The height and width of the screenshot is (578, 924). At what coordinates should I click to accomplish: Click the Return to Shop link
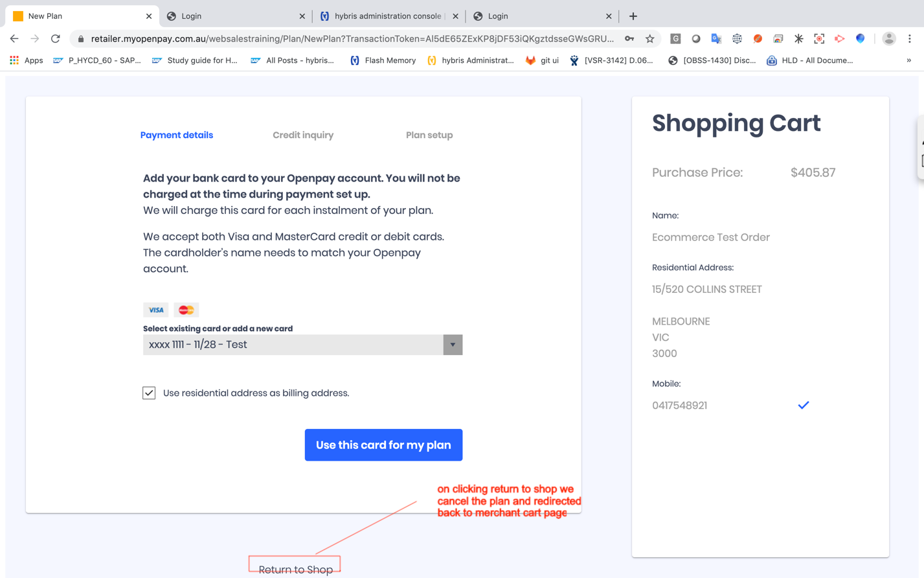click(295, 569)
